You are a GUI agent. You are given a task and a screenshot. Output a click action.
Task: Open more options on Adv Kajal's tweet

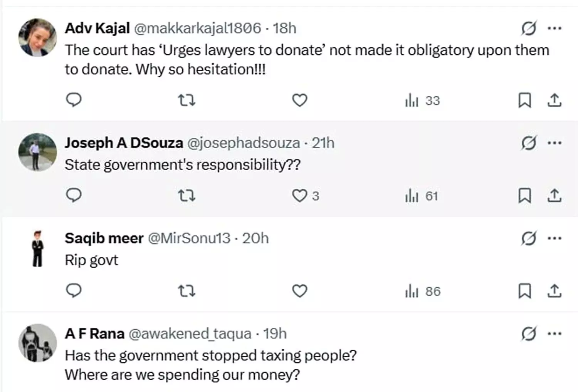point(554,28)
